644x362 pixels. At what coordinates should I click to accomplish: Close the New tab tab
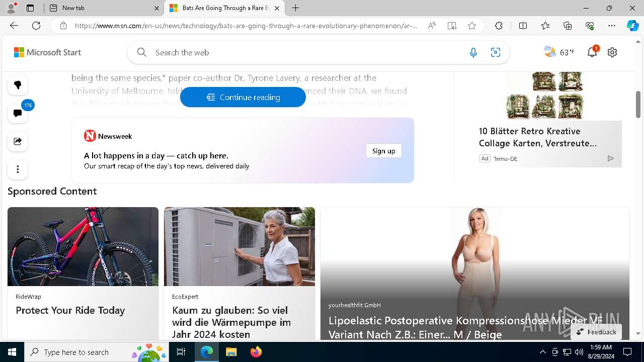tap(156, 8)
